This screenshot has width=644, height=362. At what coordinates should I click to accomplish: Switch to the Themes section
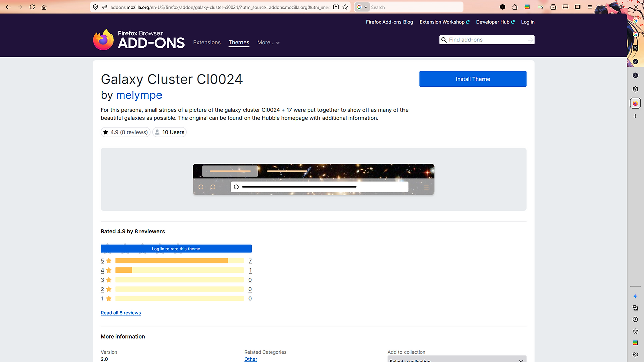click(x=239, y=43)
